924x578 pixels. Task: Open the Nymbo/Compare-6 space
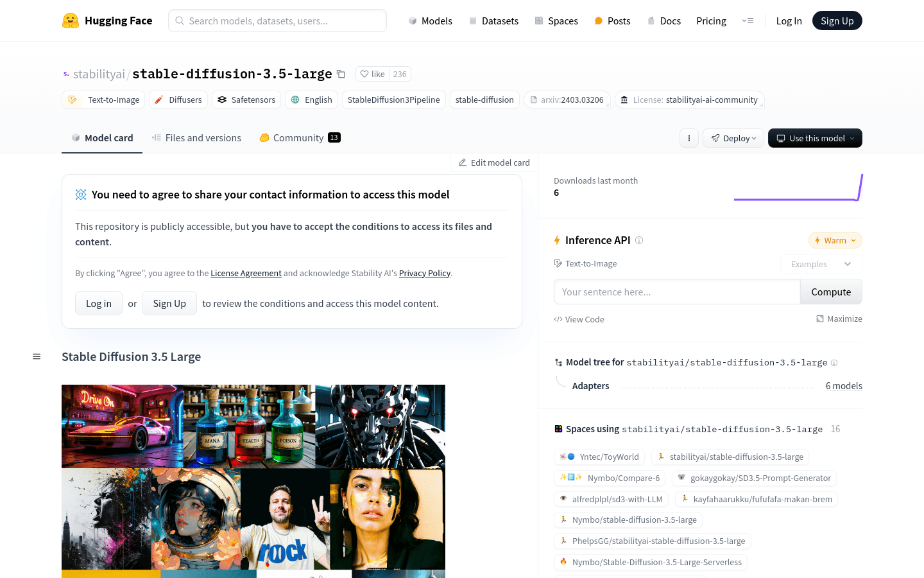pyautogui.click(x=610, y=478)
